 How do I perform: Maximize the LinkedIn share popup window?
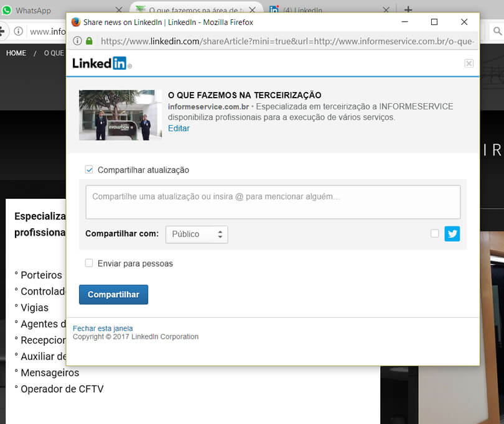tap(434, 22)
